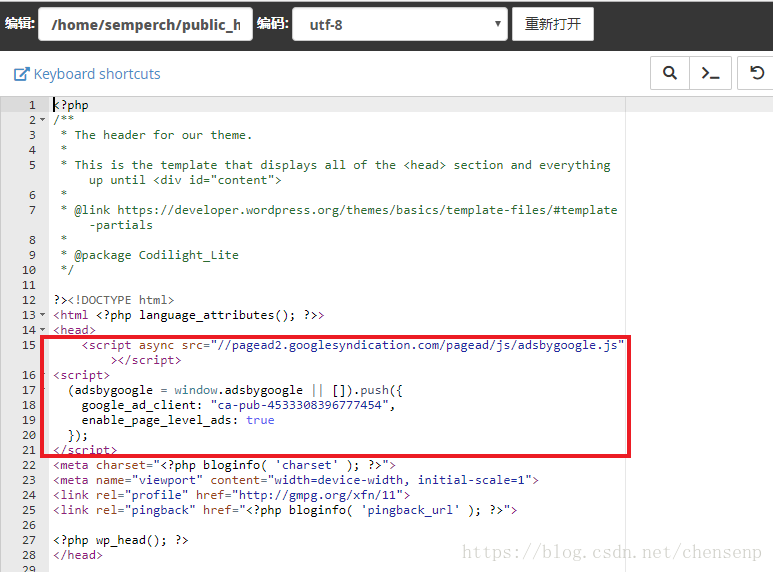Collapse the comment block fold at line 2
The height and width of the screenshot is (572, 773).
(42, 120)
